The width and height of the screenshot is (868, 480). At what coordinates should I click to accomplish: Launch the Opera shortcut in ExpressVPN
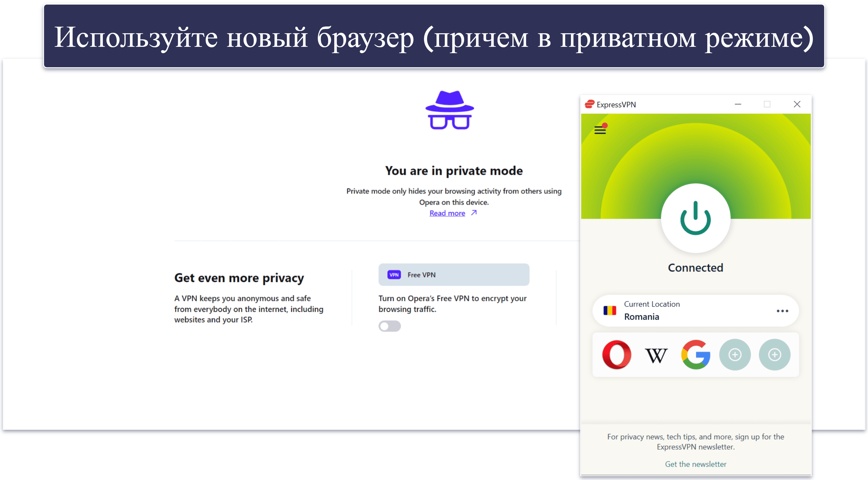pos(617,355)
